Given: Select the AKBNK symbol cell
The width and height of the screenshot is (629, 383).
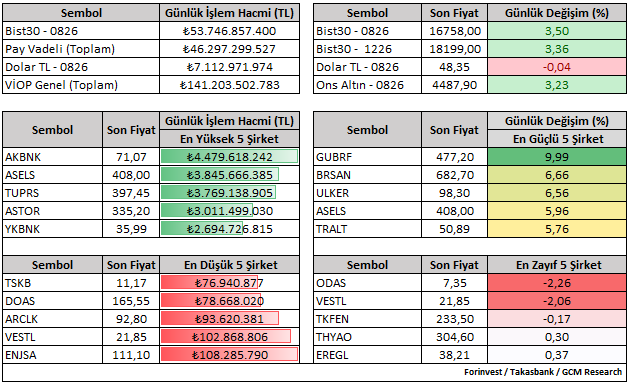Looking at the screenshot, I should 52,157.
